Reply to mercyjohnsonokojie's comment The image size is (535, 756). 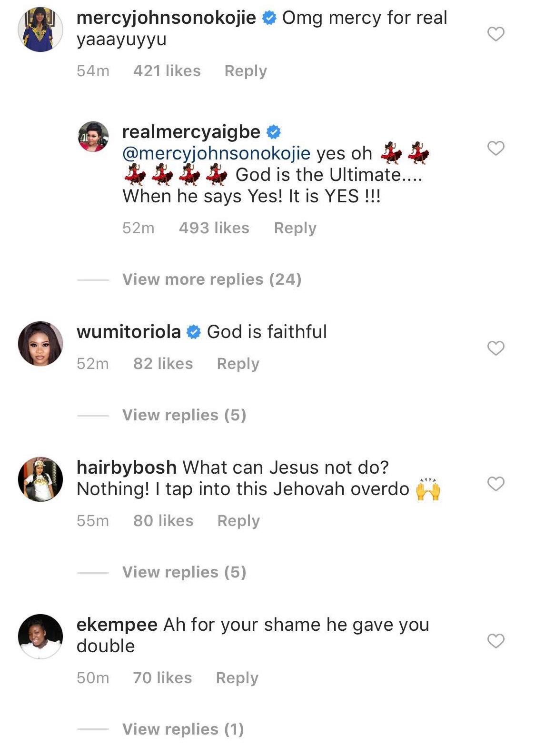click(x=246, y=71)
